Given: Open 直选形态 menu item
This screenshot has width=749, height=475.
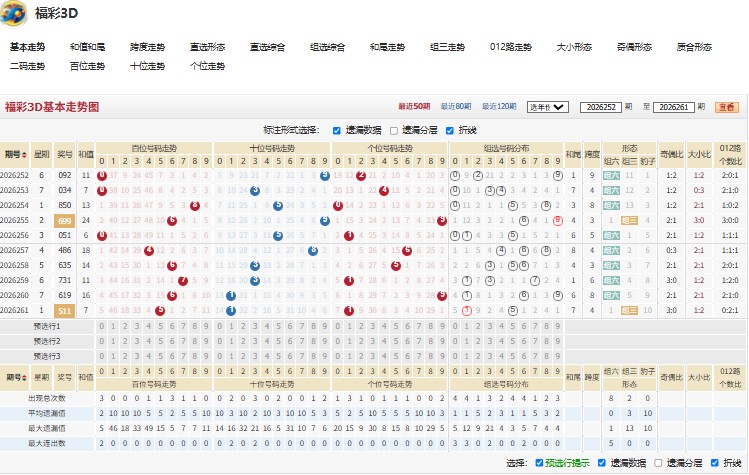Looking at the screenshot, I should click(x=207, y=47).
